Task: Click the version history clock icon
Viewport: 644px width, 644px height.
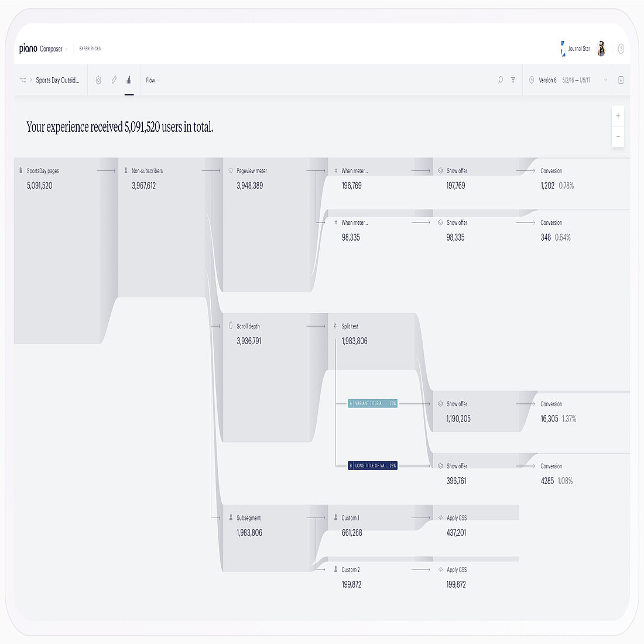Action: [532, 80]
